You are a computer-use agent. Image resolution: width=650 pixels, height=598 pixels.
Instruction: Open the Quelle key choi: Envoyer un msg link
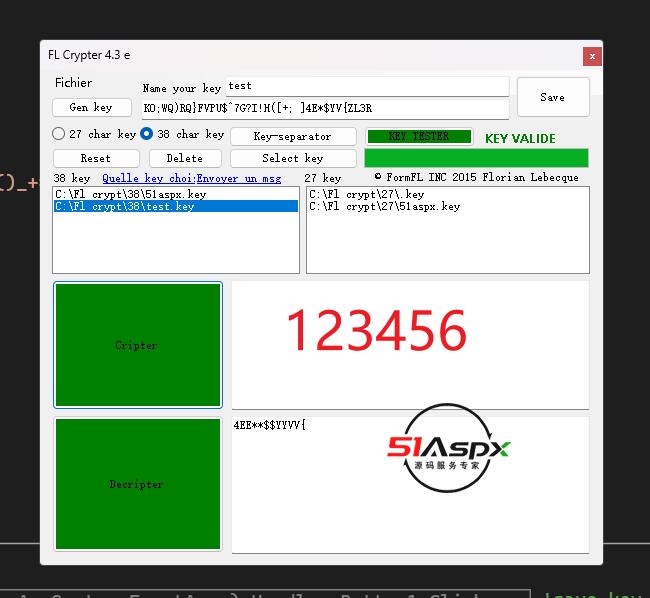(x=192, y=178)
